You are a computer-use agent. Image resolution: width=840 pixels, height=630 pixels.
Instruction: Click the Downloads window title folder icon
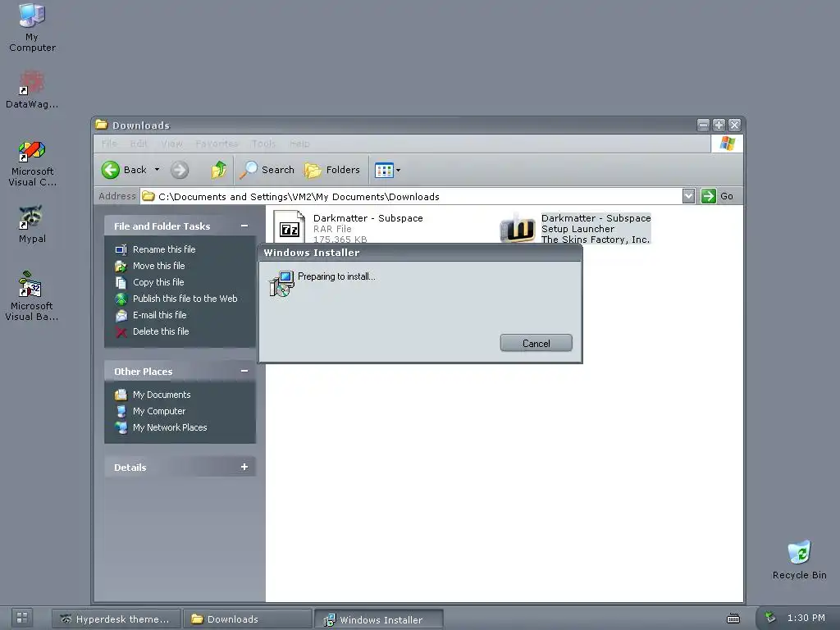(x=101, y=125)
